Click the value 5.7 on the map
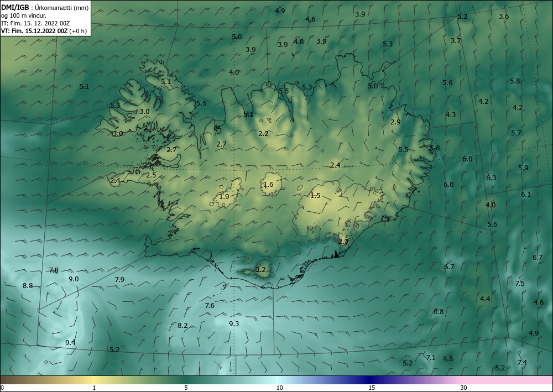The image size is (553, 392). point(516,133)
